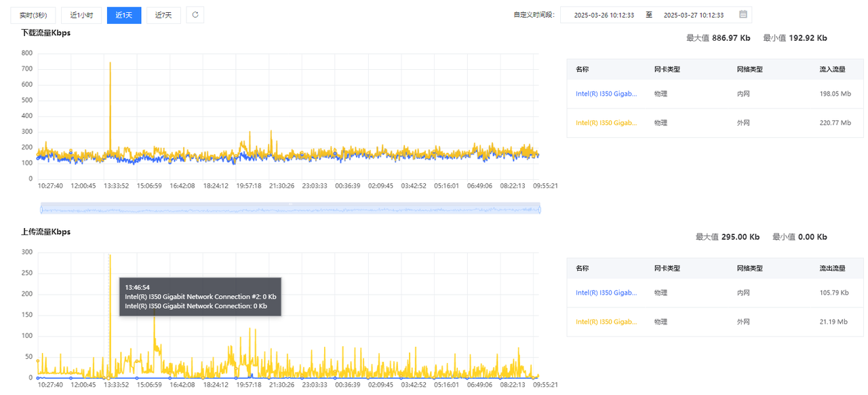
Task: Click the refresh icon beside 近7天
Action: pos(195,15)
